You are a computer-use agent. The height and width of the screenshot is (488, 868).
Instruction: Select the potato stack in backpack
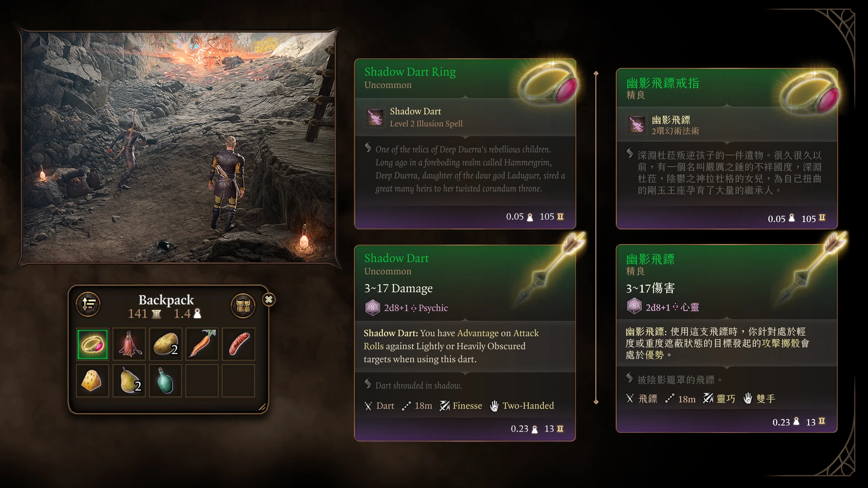[165, 344]
